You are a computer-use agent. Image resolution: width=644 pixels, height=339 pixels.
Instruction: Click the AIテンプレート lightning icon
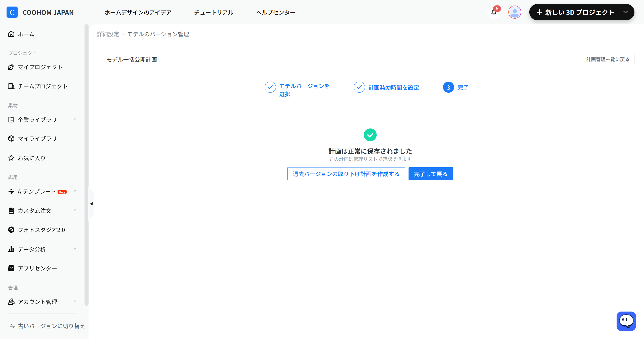pos(11,191)
